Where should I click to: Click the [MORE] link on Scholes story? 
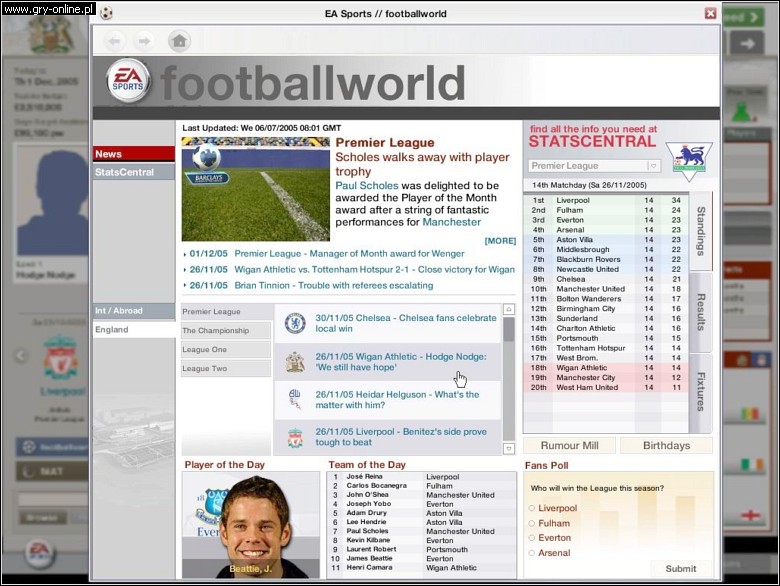[x=500, y=241]
